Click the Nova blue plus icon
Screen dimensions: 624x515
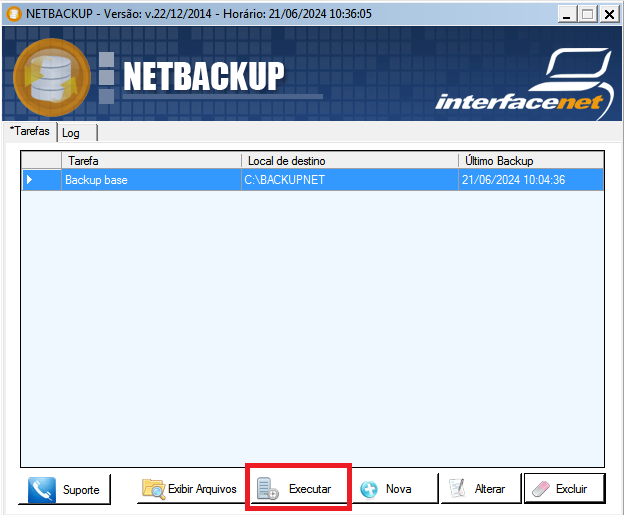(369, 489)
